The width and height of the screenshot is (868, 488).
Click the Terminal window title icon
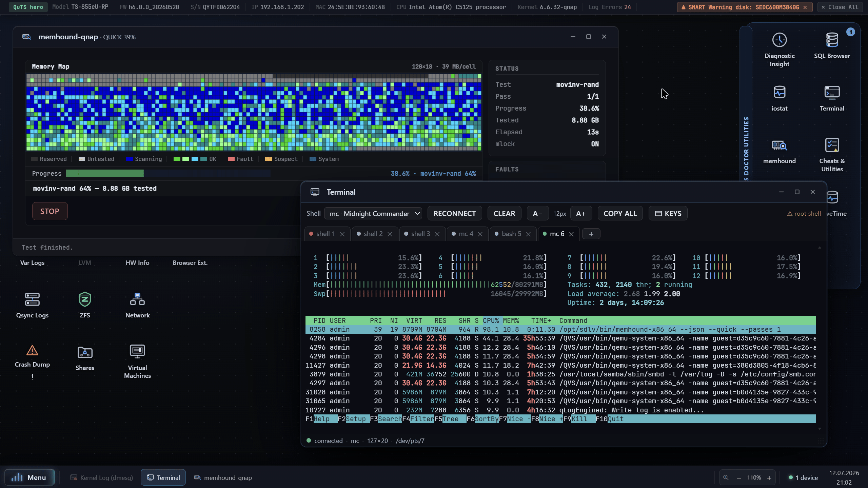315,192
